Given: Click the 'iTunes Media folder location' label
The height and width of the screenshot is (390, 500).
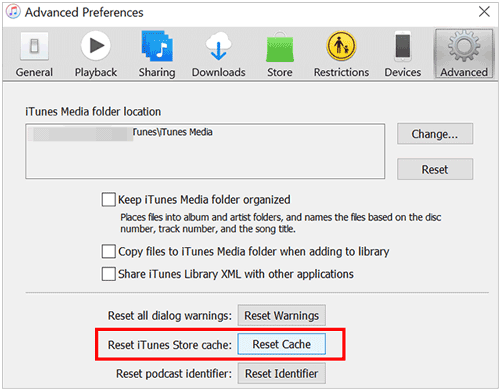Looking at the screenshot, I should click(93, 112).
